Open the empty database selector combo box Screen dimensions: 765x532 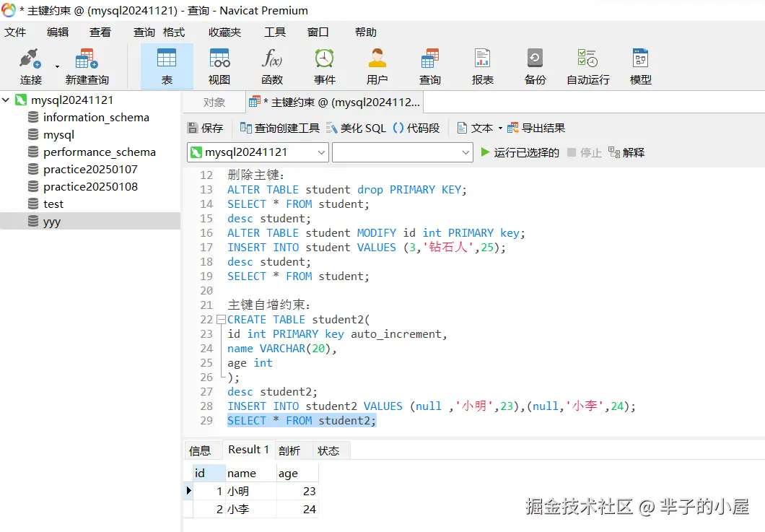coord(403,152)
